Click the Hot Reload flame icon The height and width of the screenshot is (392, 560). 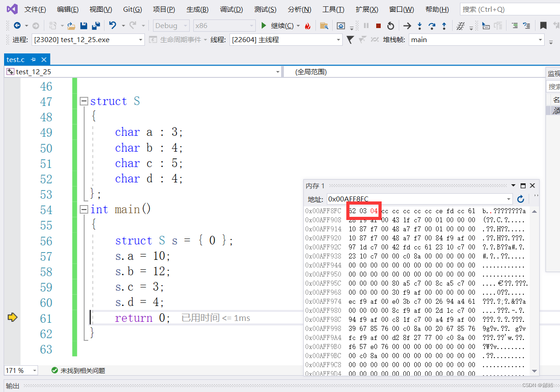(x=308, y=26)
